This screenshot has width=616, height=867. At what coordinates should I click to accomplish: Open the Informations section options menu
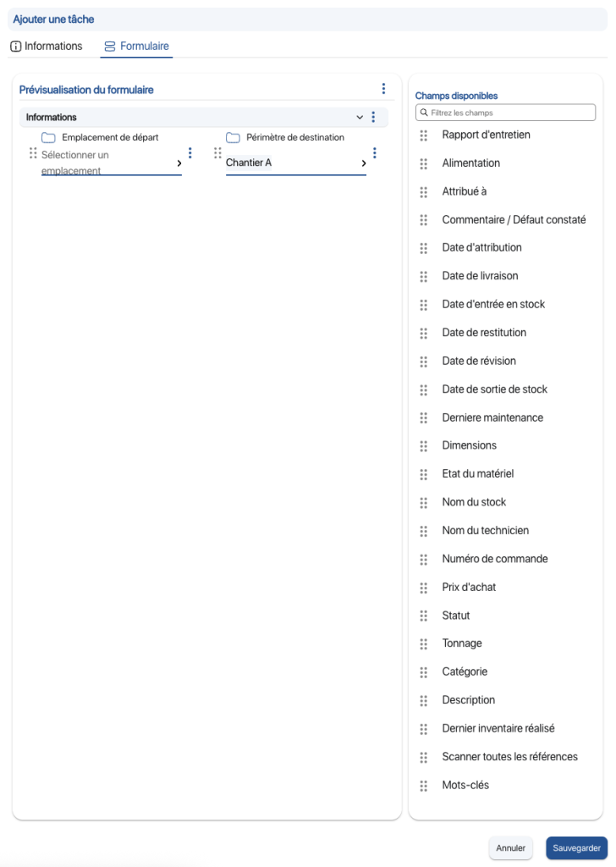[x=373, y=117]
